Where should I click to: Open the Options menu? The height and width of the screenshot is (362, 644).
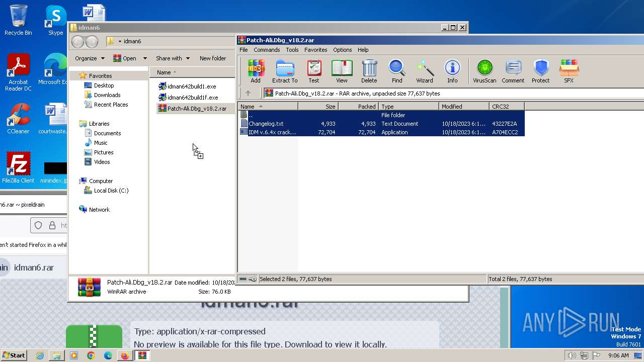342,50
